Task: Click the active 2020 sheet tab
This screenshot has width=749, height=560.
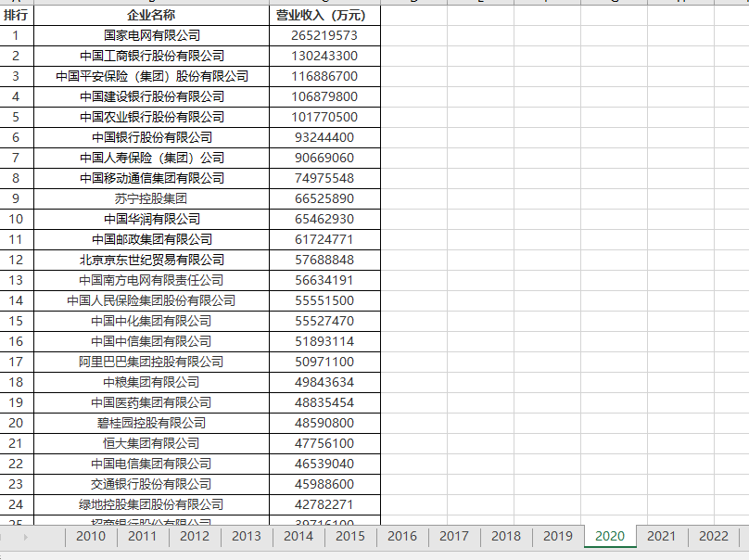Action: click(610, 536)
